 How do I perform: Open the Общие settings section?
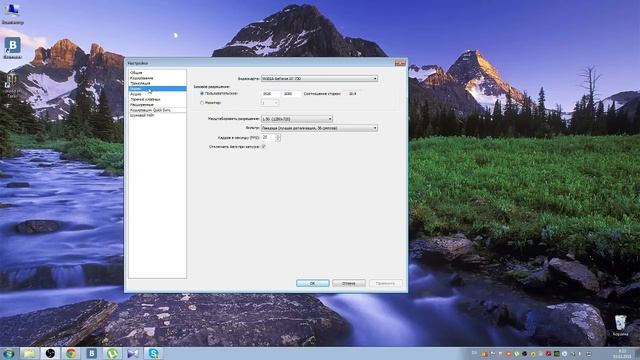(157, 73)
